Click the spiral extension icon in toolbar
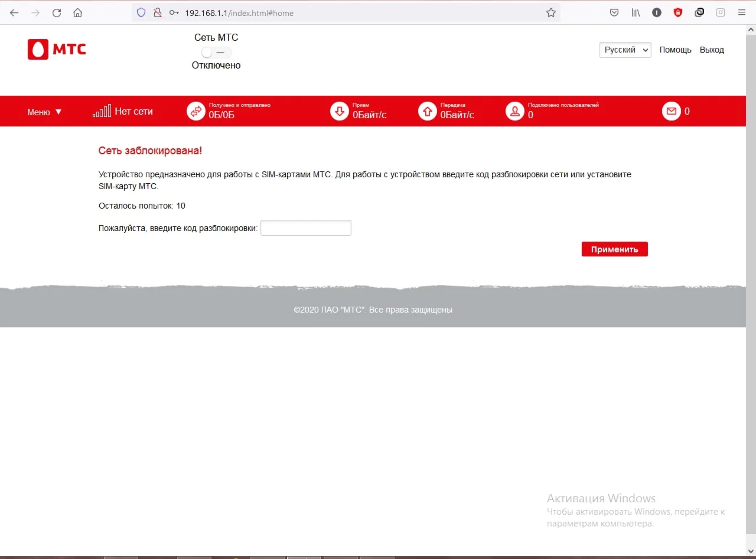The width and height of the screenshot is (756, 559). click(699, 12)
